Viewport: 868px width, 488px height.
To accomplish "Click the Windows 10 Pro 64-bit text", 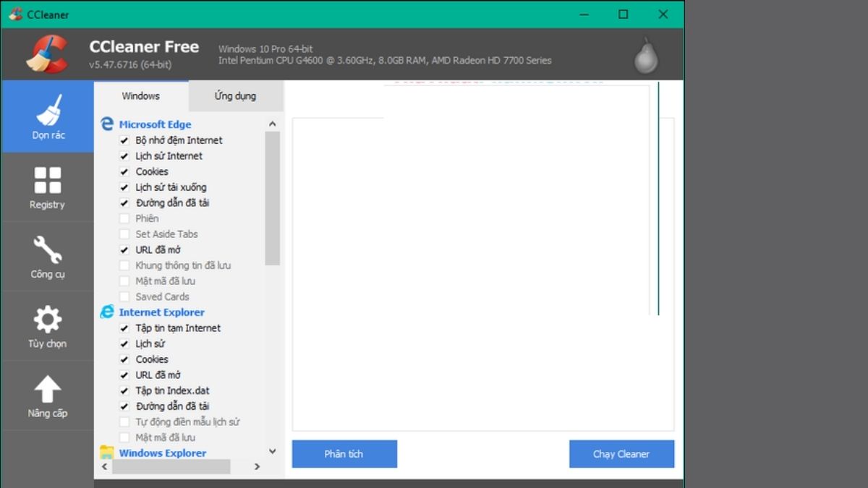I will (265, 48).
